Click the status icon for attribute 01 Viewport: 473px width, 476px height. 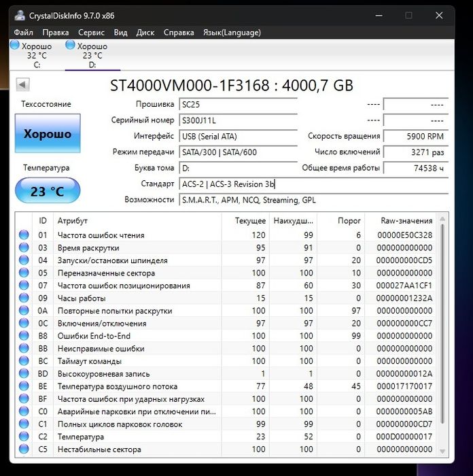[24, 235]
